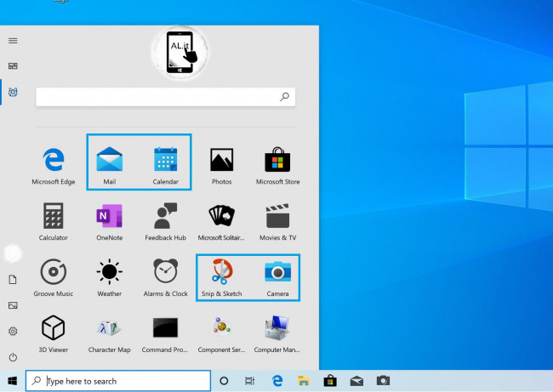553x392 pixels.
Task: Open Mail from the taskbar
Action: 356,381
